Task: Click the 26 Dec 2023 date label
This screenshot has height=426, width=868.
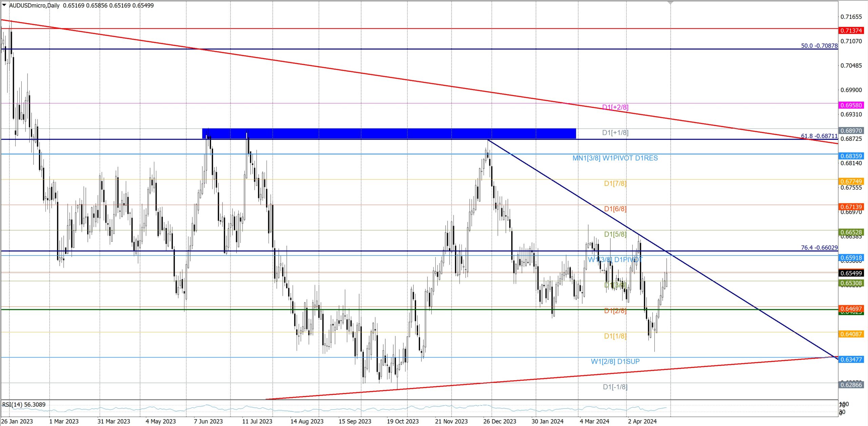Action: point(499,421)
